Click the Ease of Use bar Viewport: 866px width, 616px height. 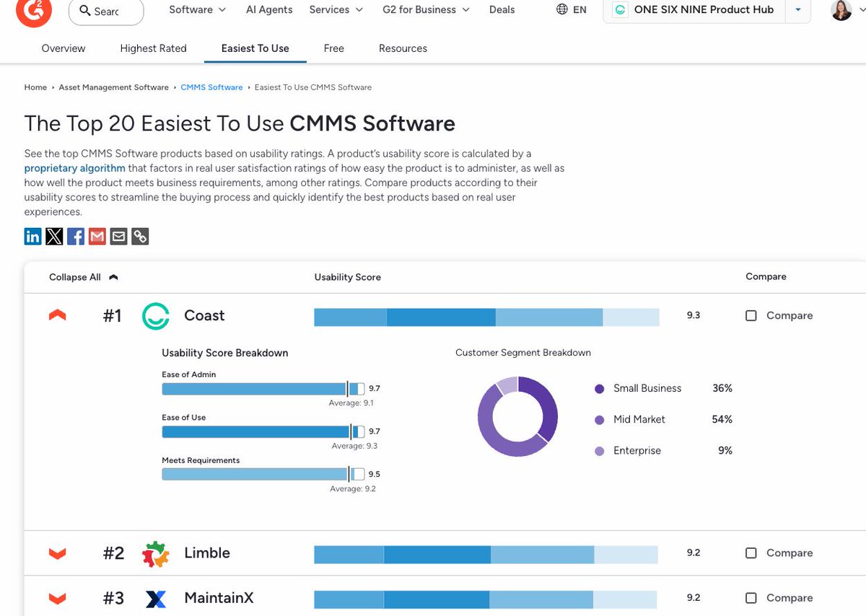pyautogui.click(x=263, y=432)
